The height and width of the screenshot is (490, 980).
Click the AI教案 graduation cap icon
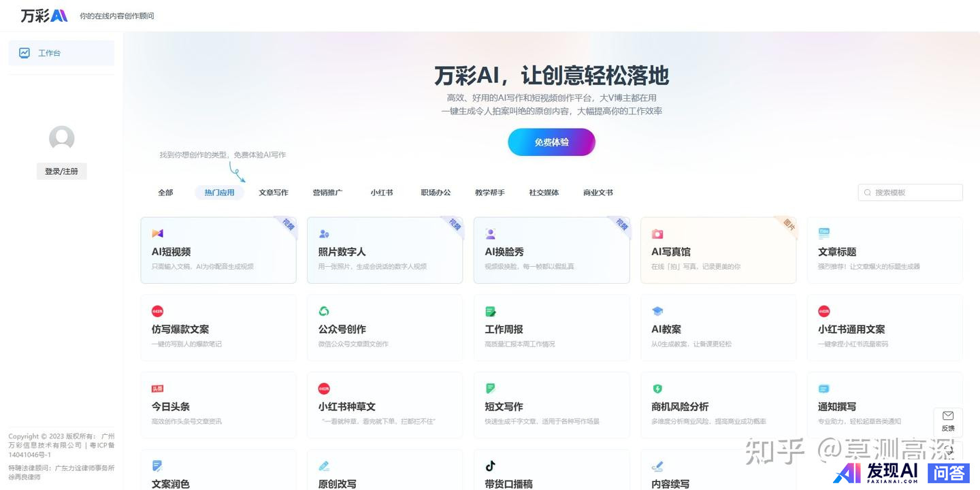657,311
